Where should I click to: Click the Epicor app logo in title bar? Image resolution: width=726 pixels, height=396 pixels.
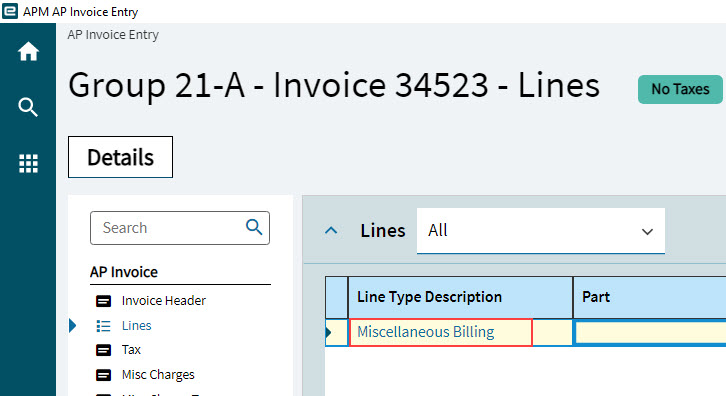(x=10, y=11)
